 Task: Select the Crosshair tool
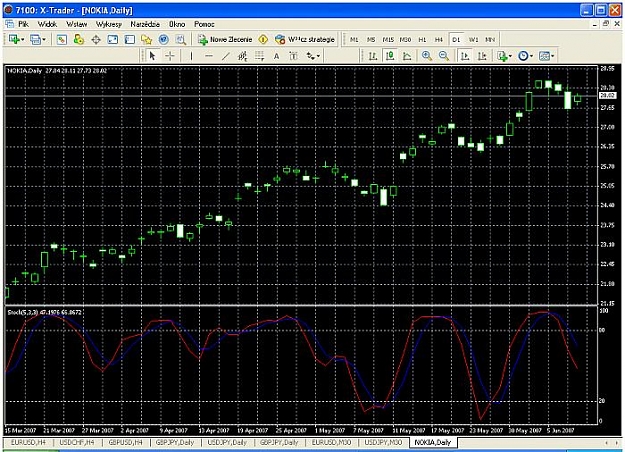coord(170,56)
